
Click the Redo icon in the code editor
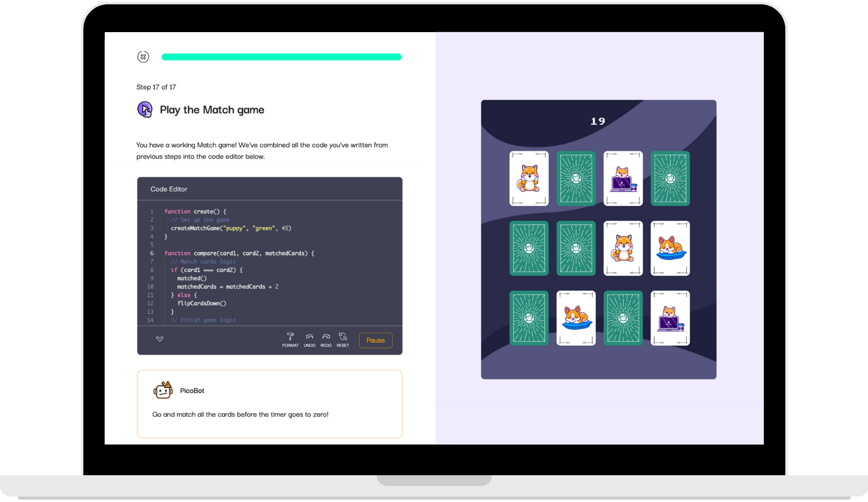click(x=326, y=337)
